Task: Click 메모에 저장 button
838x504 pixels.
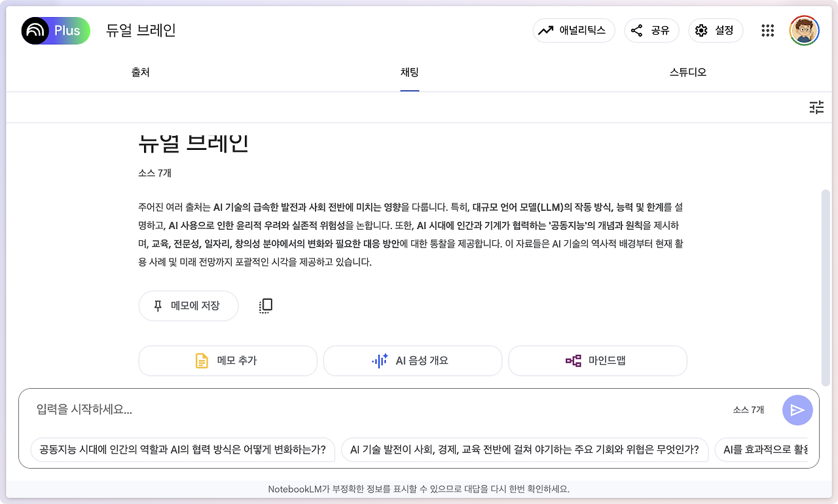Action: click(189, 306)
